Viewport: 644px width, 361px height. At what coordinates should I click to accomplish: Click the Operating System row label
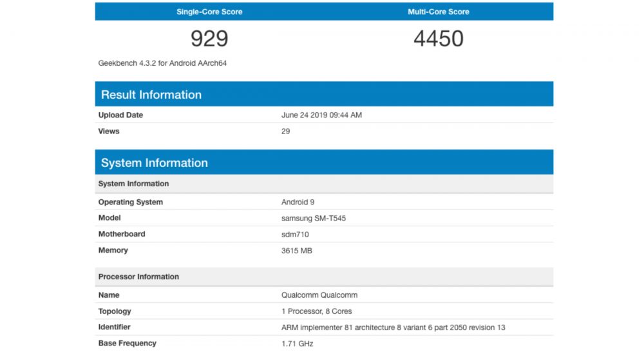click(130, 202)
